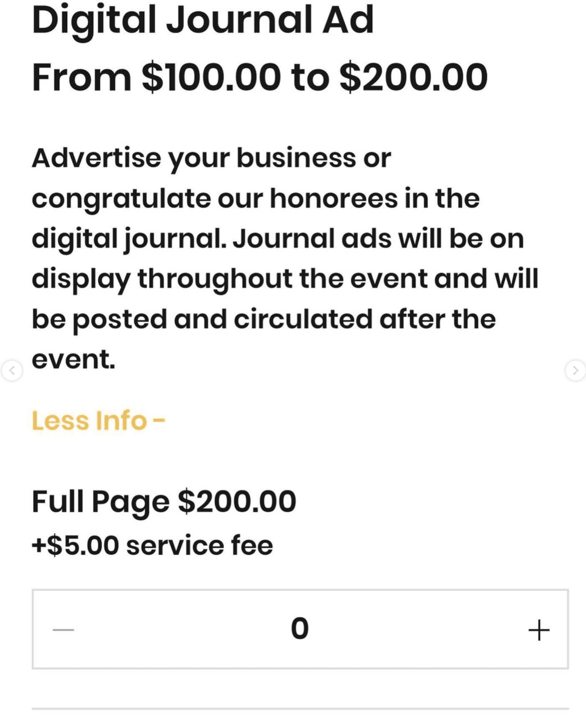This screenshot has height=728, width=586.
Task: Collapse details via Less Info link
Action: coord(98,421)
